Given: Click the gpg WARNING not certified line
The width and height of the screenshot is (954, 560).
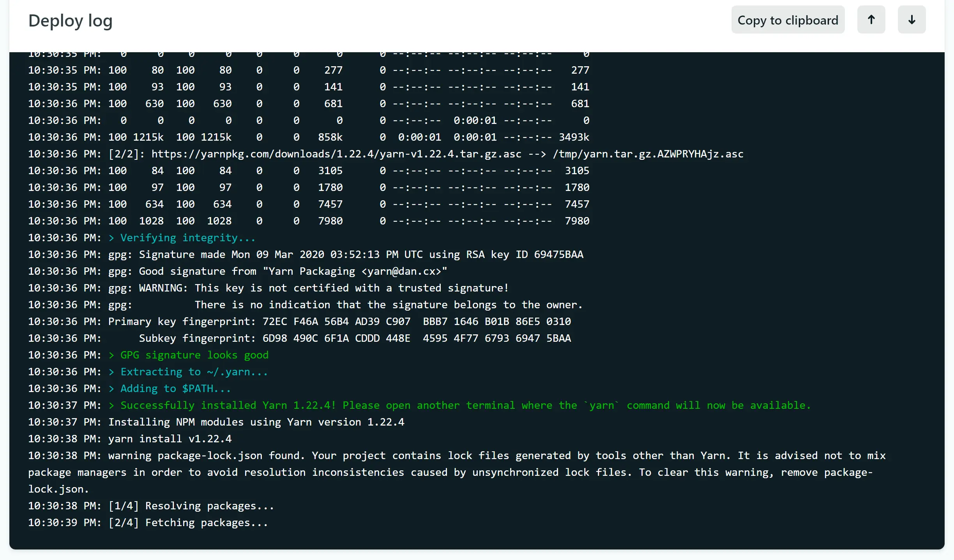Looking at the screenshot, I should pyautogui.click(x=308, y=288).
